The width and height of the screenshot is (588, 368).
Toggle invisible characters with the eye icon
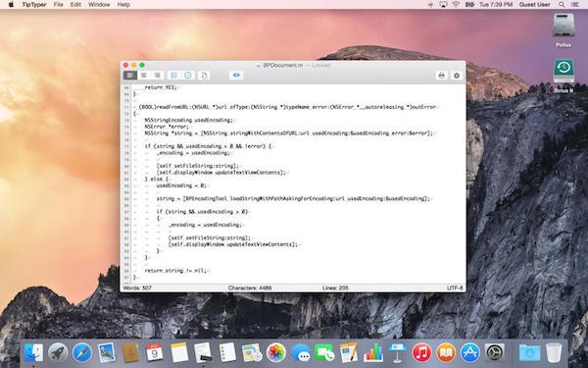(236, 76)
